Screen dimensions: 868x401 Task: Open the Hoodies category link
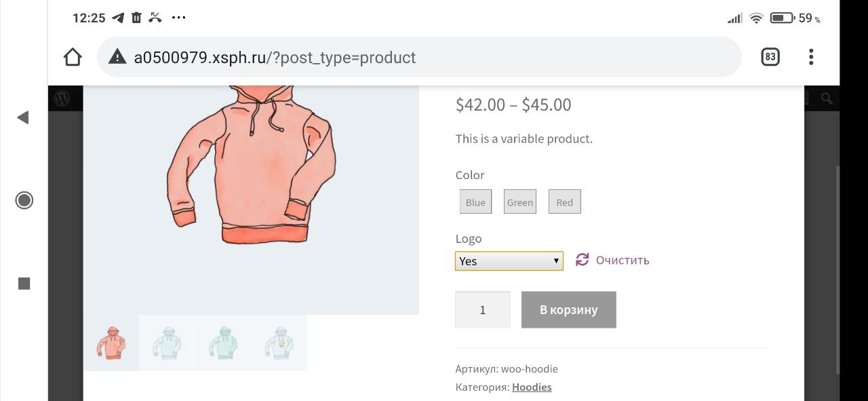pyautogui.click(x=532, y=387)
